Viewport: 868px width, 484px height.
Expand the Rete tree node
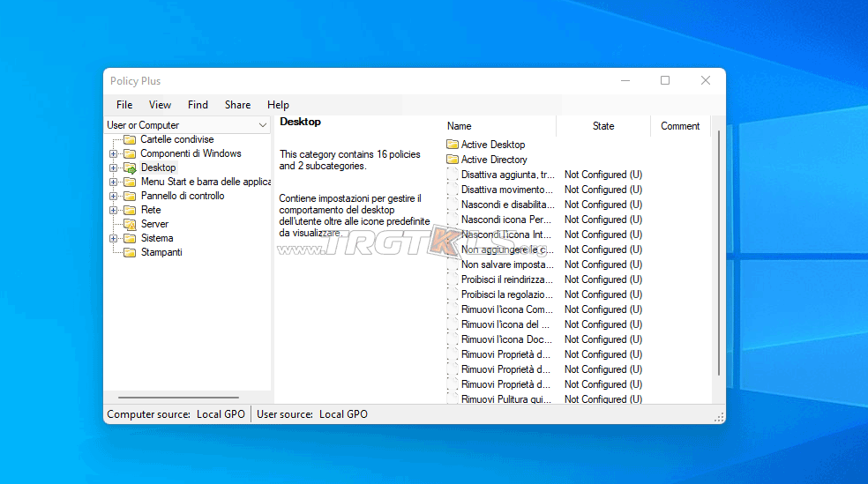point(113,210)
